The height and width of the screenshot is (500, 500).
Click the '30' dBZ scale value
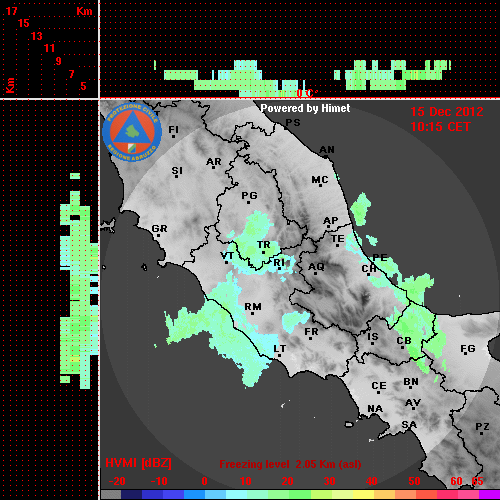tap(329, 481)
